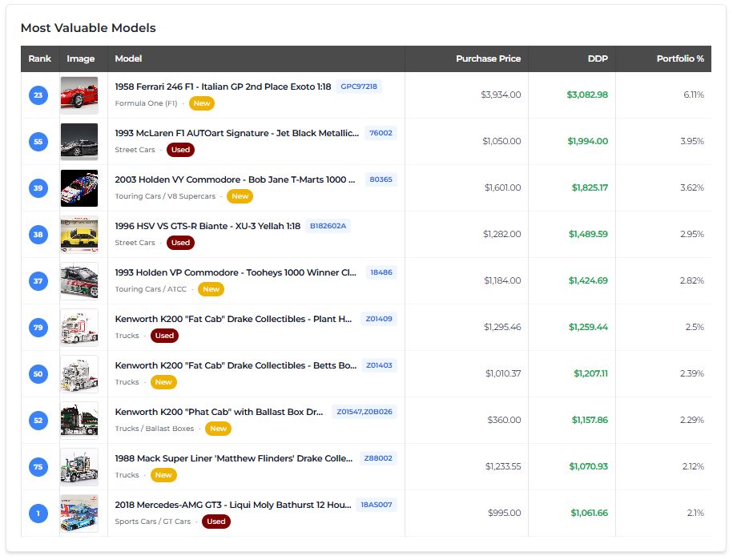The height and width of the screenshot is (560, 733).
Task: Sort by Purchase Price column header
Action: coord(488,58)
